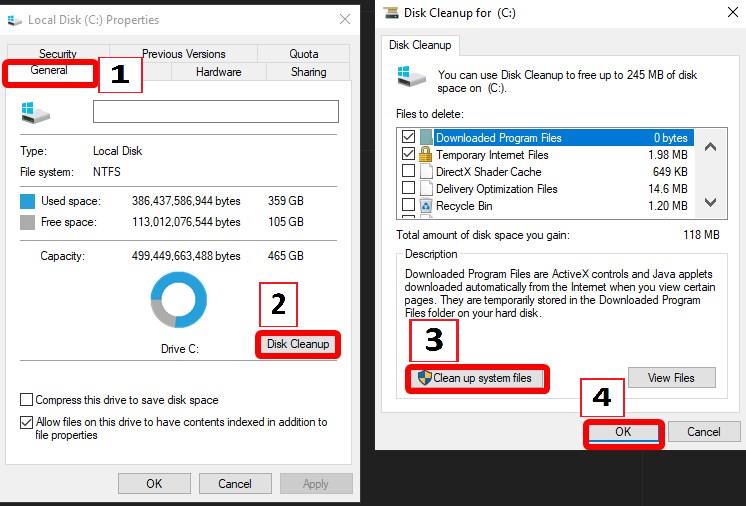Click the Local Disk type value
The image size is (746, 506).
coord(118,151)
